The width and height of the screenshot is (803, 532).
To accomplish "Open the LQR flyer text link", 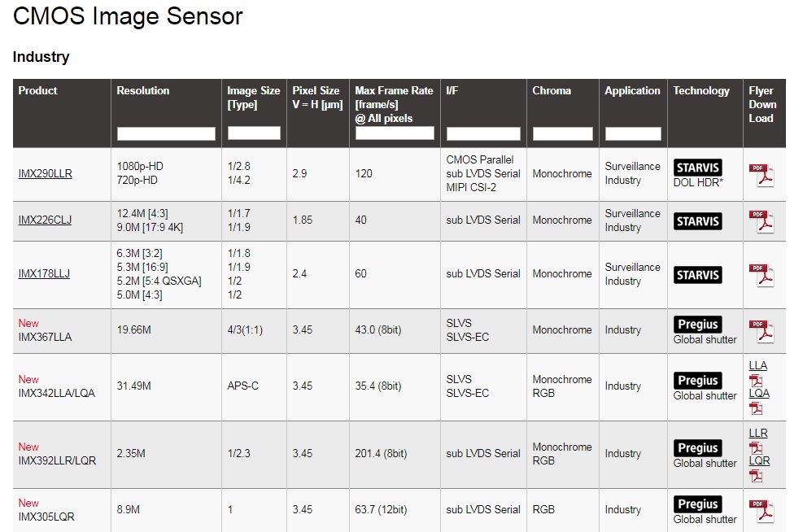I will click(759, 460).
